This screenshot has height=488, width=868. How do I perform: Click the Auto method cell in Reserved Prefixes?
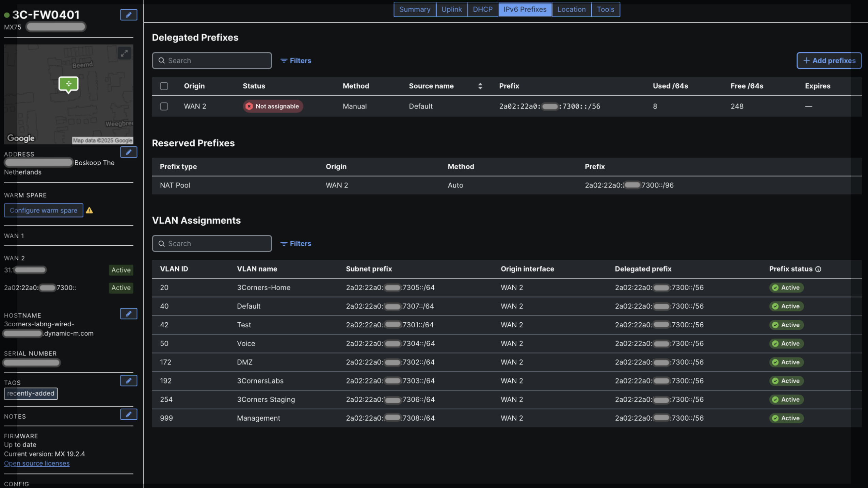[455, 185]
